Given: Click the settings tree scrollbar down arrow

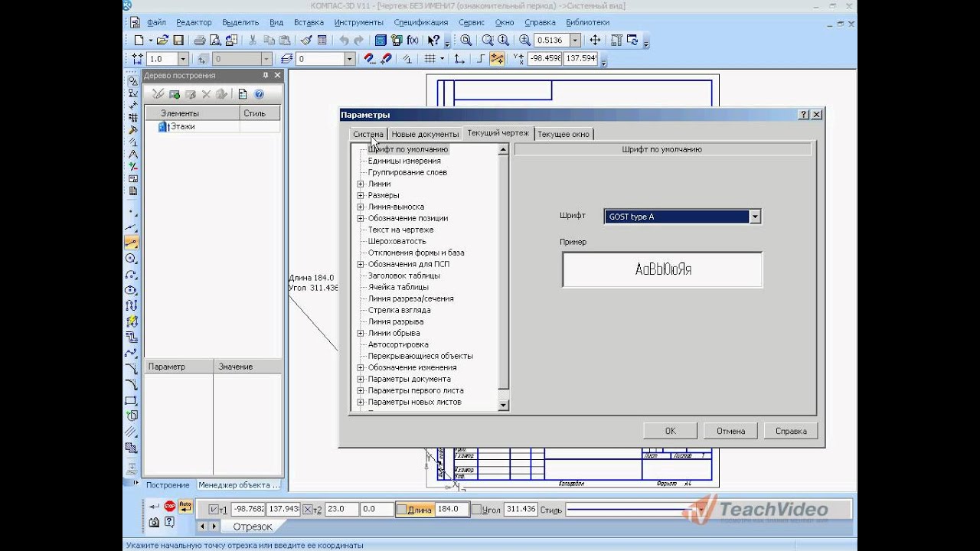Looking at the screenshot, I should tap(503, 405).
